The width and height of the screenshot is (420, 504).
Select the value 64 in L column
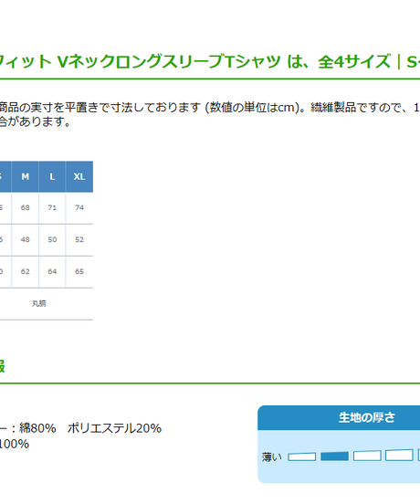(x=52, y=271)
